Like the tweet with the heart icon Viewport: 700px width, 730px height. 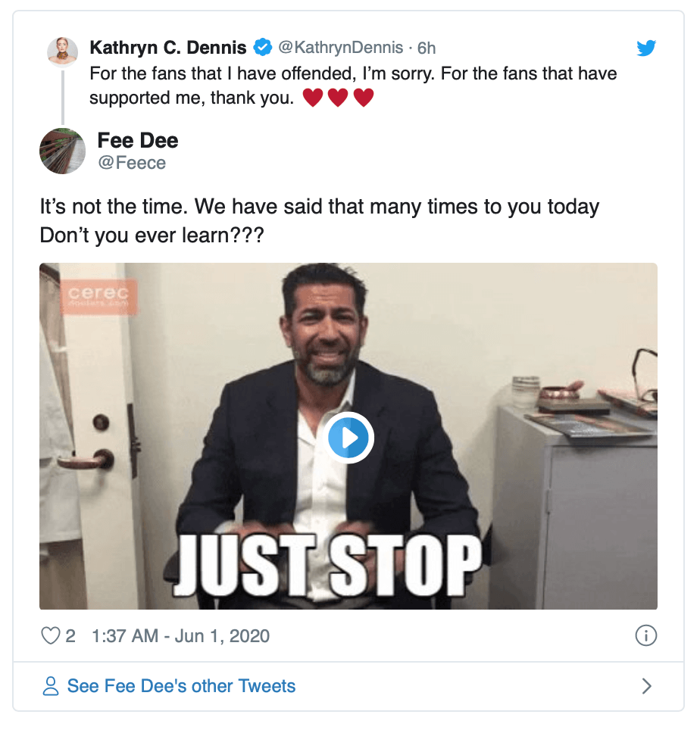point(50,636)
